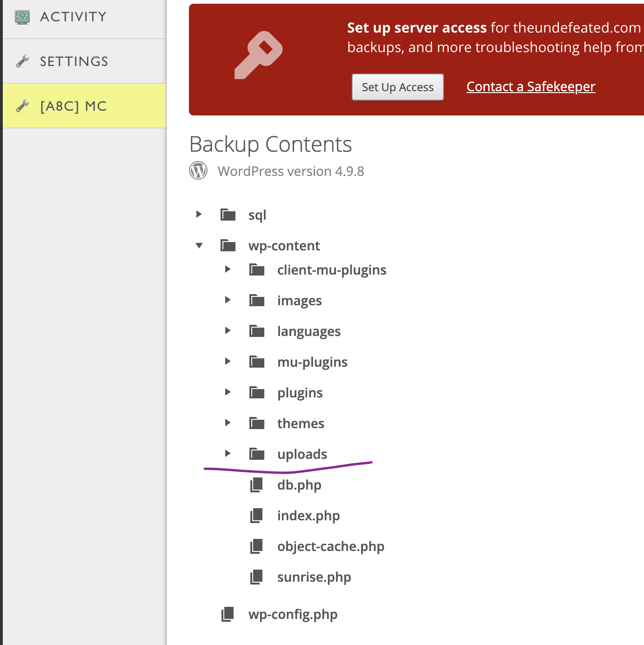The width and height of the screenshot is (644, 645).
Task: Select the themes folder name
Action: (x=301, y=423)
